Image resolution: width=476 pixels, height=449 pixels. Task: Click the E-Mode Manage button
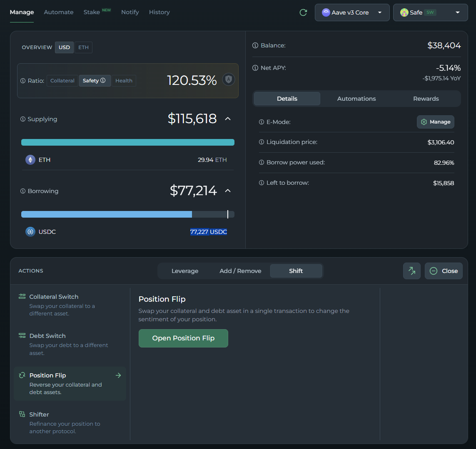pyautogui.click(x=435, y=122)
